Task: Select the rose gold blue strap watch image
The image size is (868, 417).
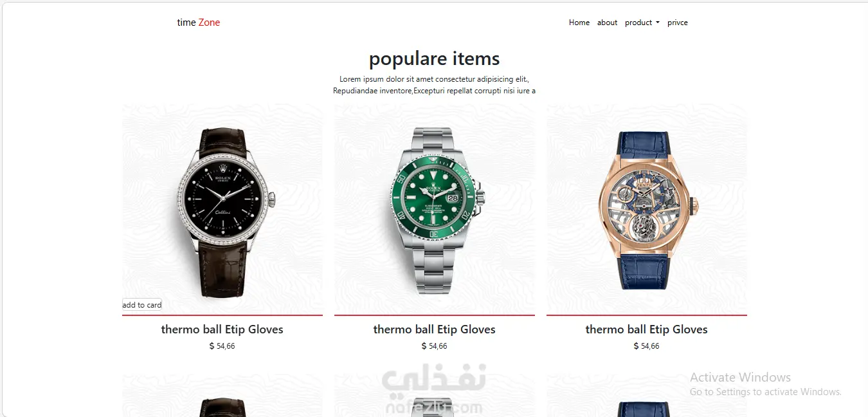Action: [647, 209]
